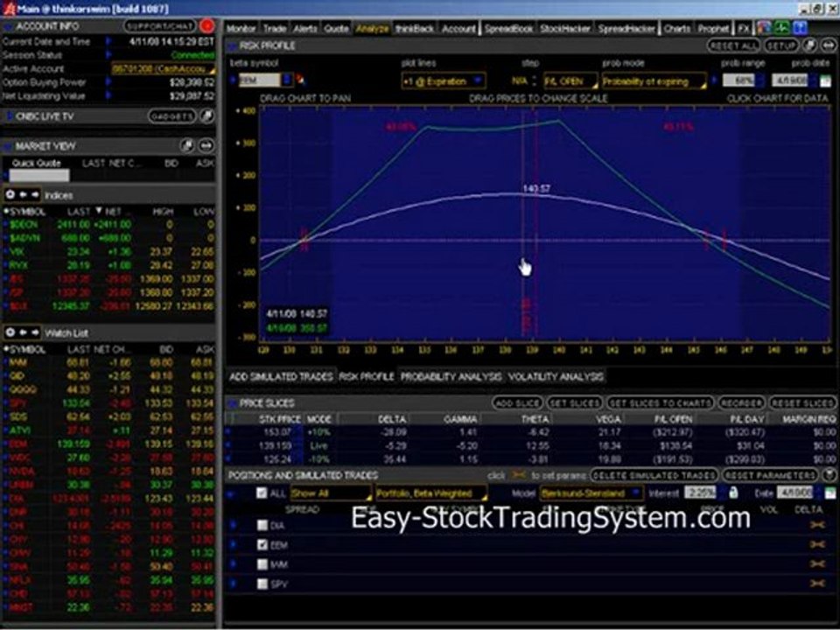The width and height of the screenshot is (840, 630).
Task: Expand the SPY position row
Action: pos(234,584)
